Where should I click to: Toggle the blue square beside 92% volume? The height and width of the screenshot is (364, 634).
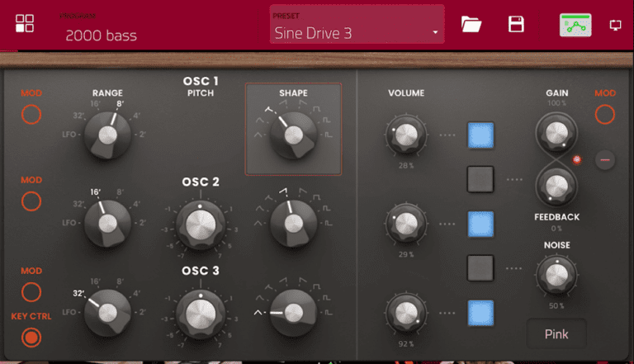tap(480, 312)
